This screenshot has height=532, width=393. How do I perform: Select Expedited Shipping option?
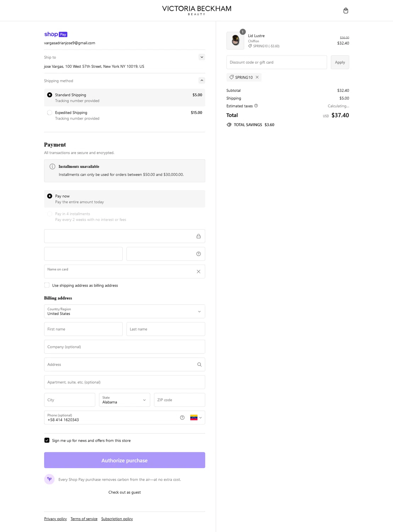[50, 113]
